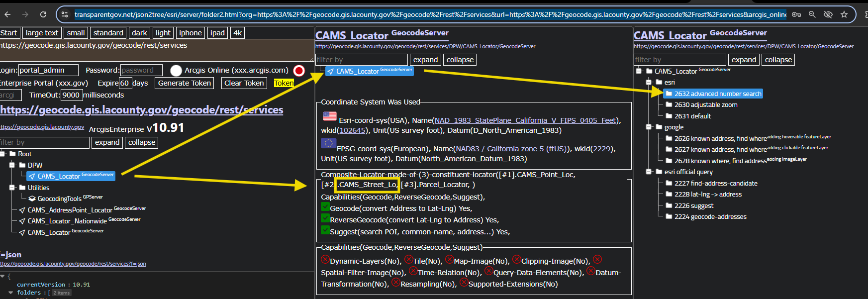This screenshot has width=868, height=299.
Task: Click the CAMS_AddressPoint_Locator arrow icon
Action: coord(22,210)
